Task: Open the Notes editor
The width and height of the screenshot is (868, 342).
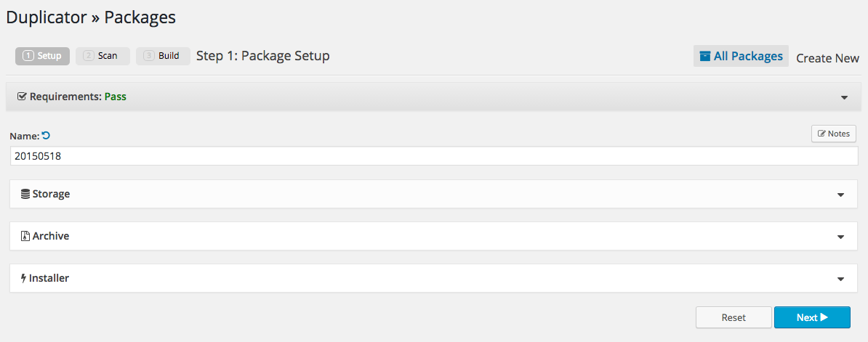Action: coord(834,134)
